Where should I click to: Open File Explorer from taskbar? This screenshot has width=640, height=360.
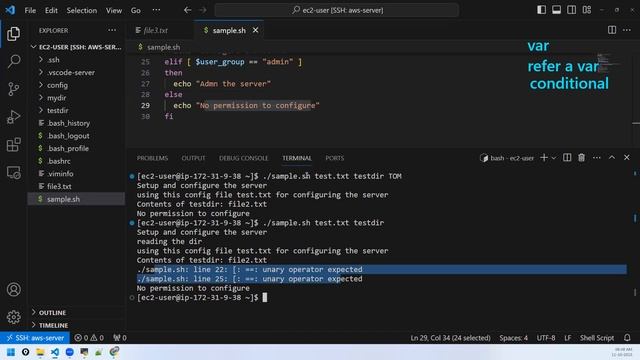tap(40, 352)
